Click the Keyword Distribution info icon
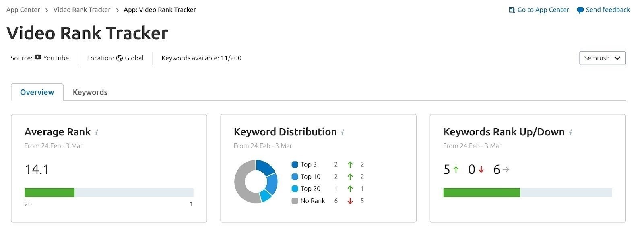644x237 pixels. (343, 132)
